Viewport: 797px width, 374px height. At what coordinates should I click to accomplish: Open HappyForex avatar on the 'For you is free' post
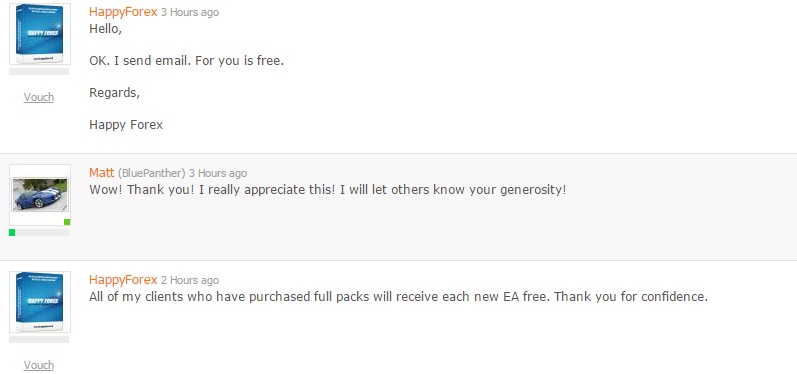[x=40, y=34]
